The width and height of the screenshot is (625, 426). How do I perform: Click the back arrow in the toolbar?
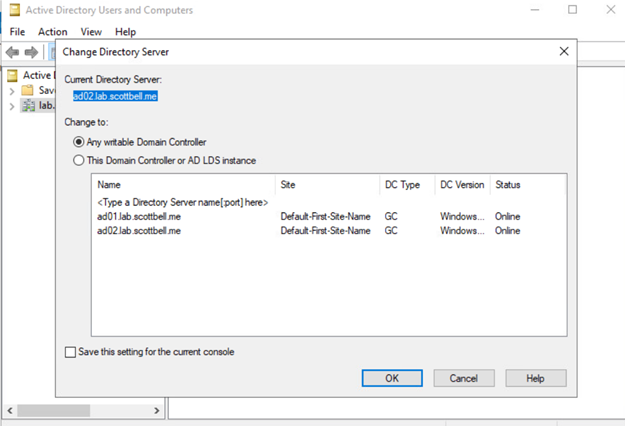click(x=13, y=52)
